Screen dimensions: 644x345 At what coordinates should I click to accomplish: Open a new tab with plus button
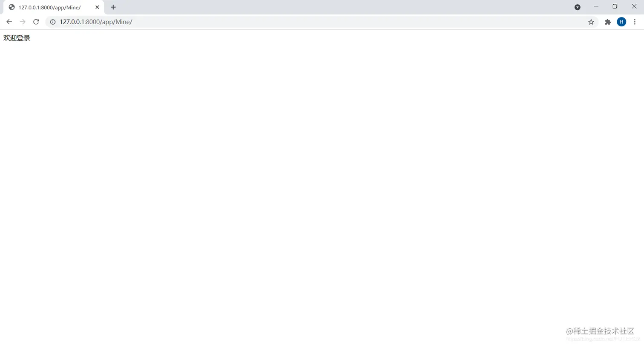(x=113, y=7)
